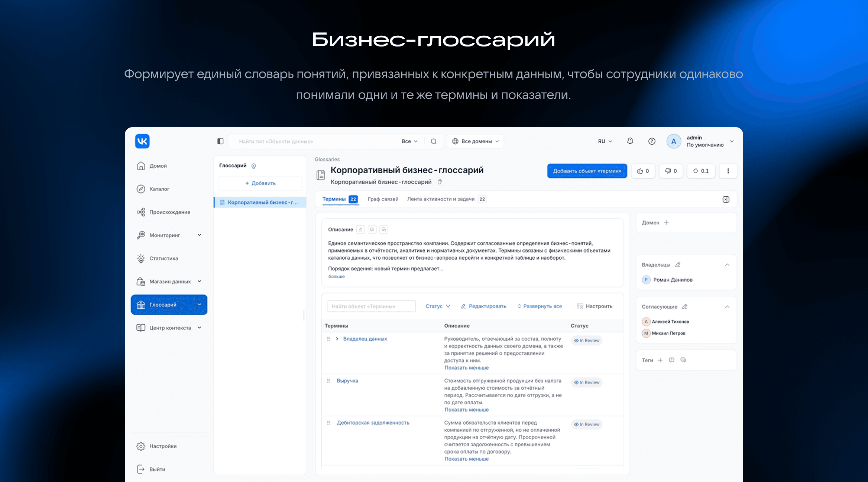
Task: Edit the description with pencil icon
Action: (360, 229)
